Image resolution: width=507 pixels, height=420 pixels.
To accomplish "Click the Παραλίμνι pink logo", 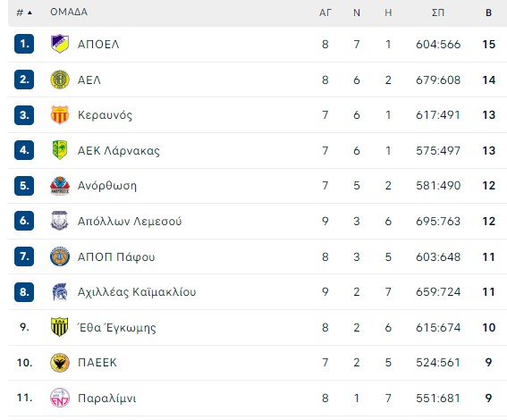I will pos(60,398).
